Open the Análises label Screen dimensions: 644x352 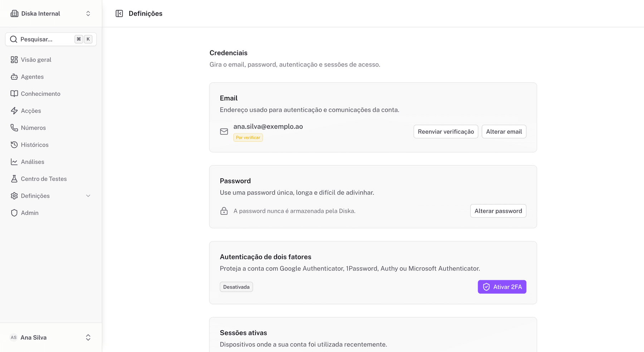tap(33, 162)
